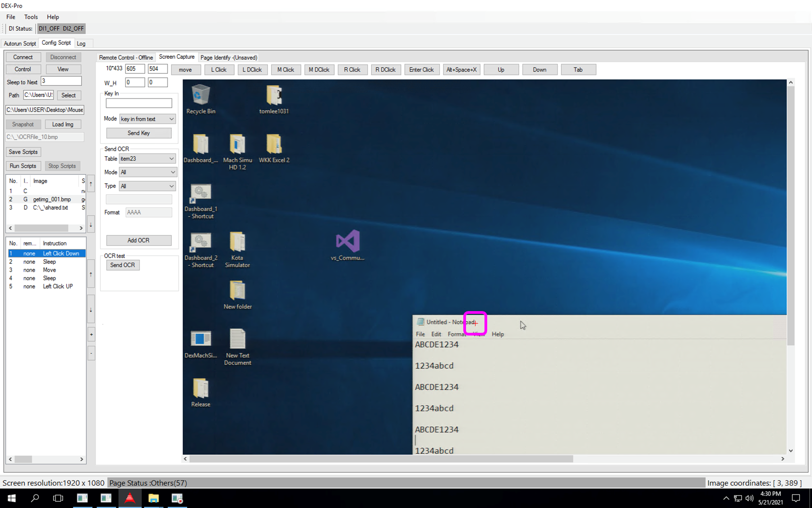Select the Kota Simulator folder icon
Viewport: 812px width, 508px height.
pyautogui.click(x=237, y=242)
